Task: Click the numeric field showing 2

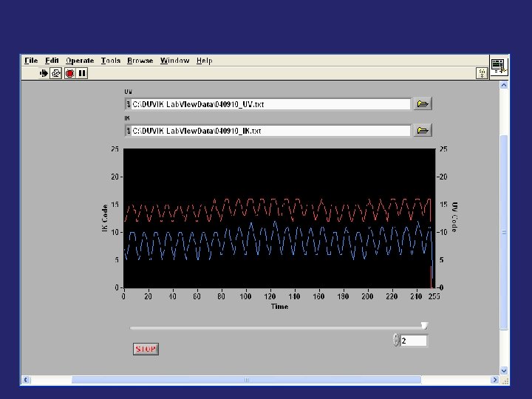Action: pos(414,341)
